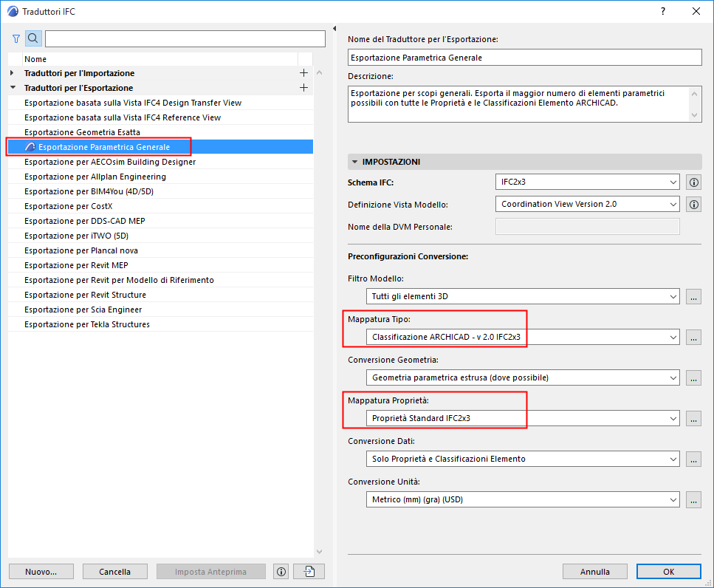Click the Nome della DVM Personale field
This screenshot has width=714, height=588.
[x=588, y=227]
